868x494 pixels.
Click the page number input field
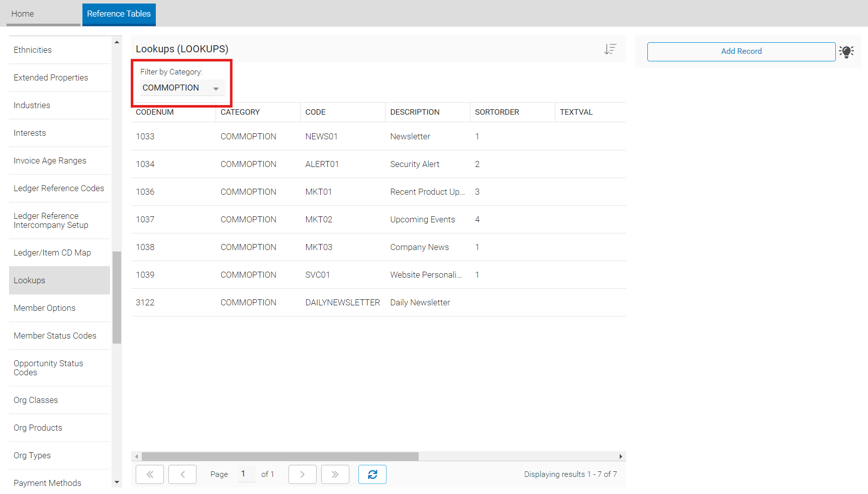(x=246, y=474)
